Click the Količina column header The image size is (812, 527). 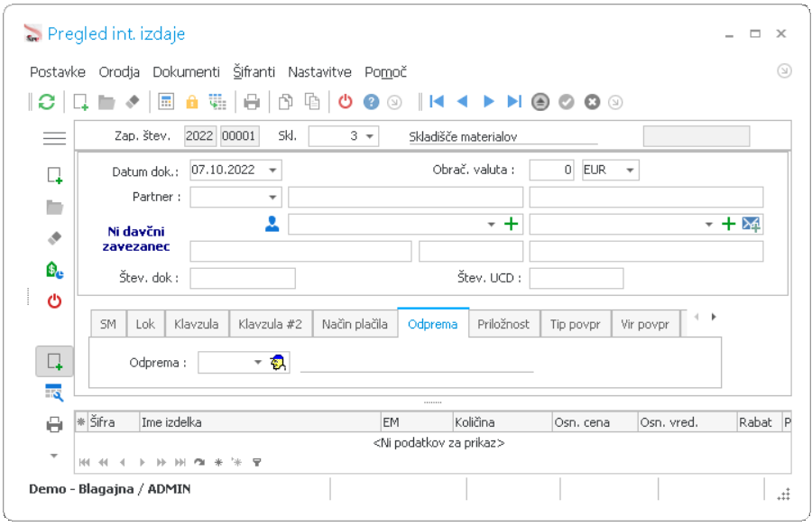(x=503, y=422)
